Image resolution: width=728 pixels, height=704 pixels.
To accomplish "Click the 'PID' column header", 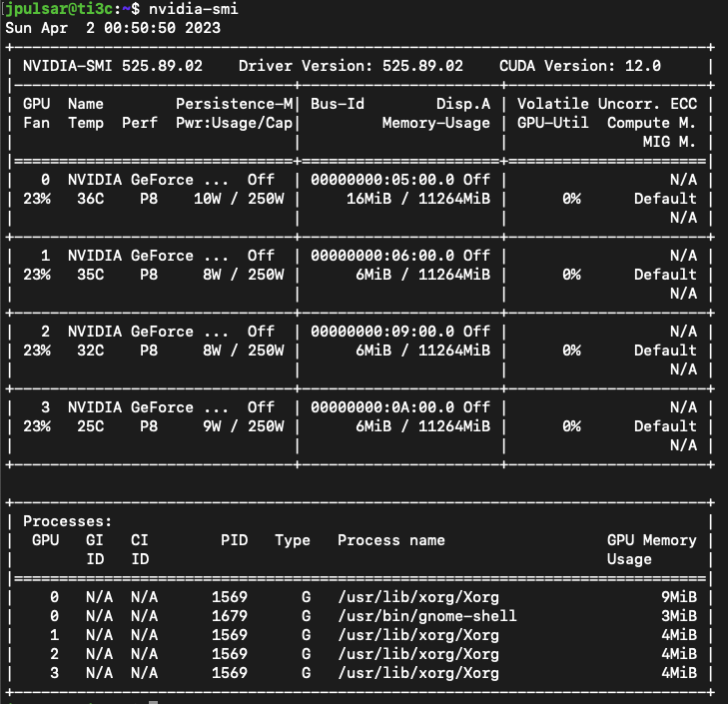I will tap(234, 540).
